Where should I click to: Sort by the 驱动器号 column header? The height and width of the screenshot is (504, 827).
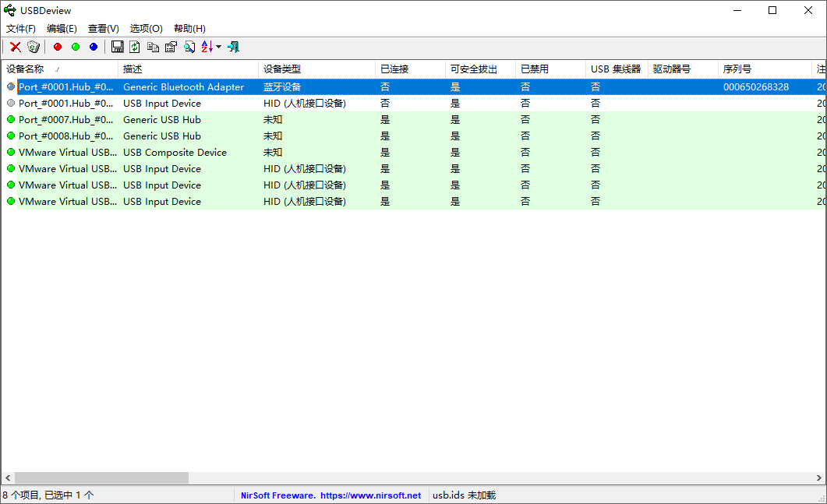pos(683,69)
